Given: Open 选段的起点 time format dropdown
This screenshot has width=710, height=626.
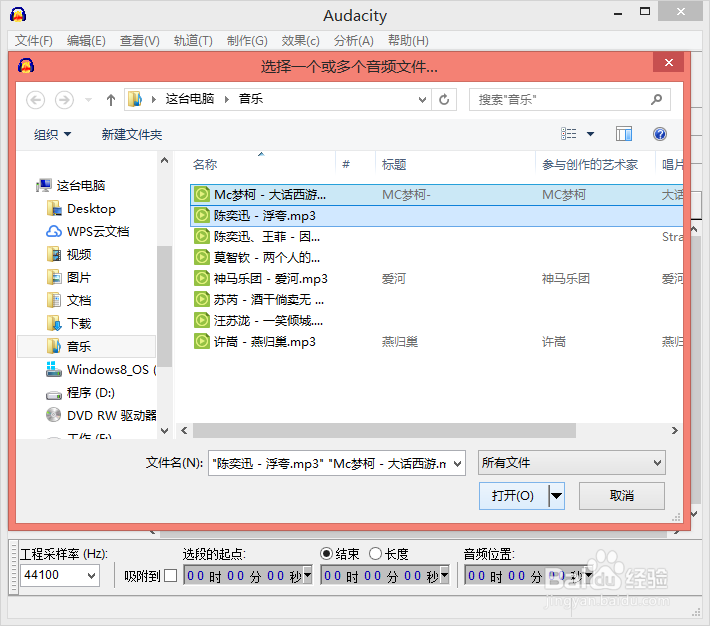Looking at the screenshot, I should tap(307, 575).
